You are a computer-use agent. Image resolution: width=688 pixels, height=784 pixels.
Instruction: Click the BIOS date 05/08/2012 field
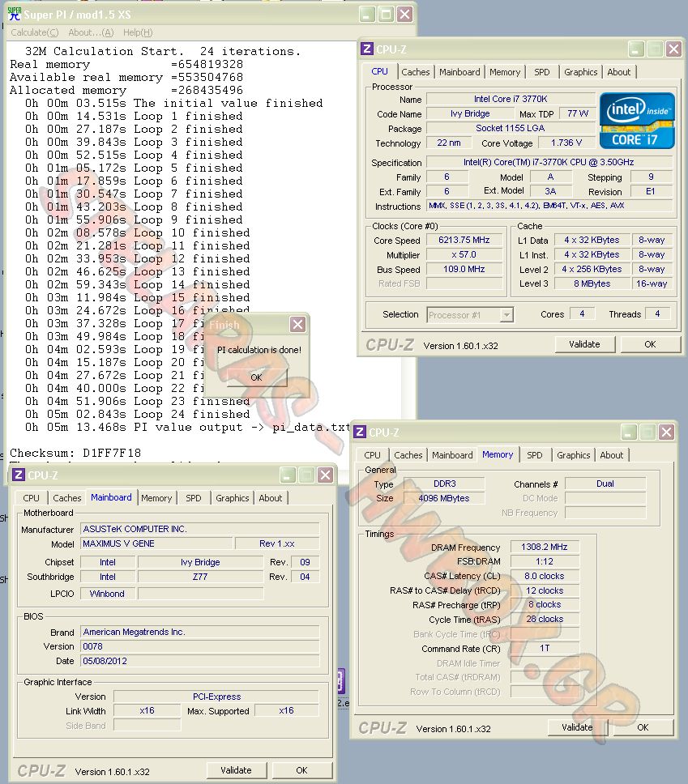(x=199, y=661)
